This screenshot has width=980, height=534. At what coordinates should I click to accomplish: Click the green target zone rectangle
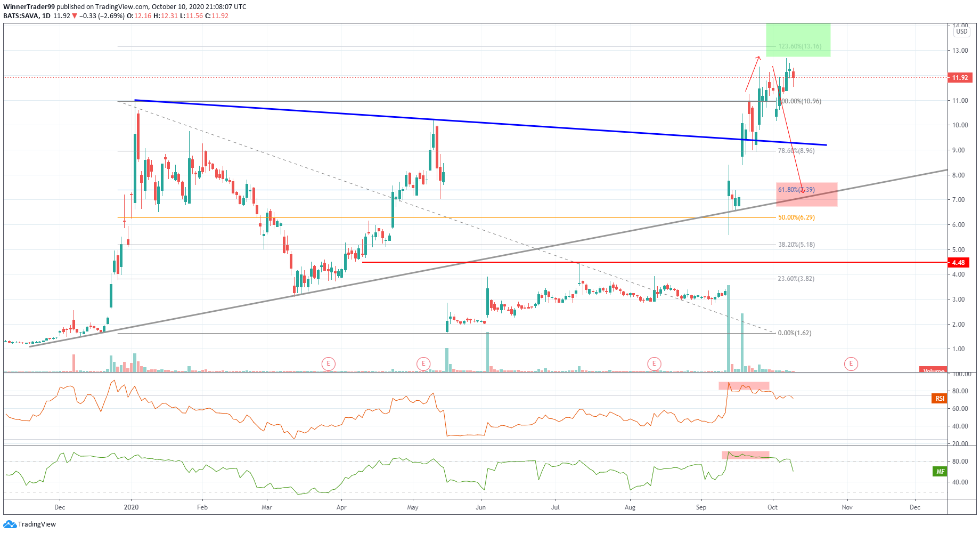click(x=798, y=40)
